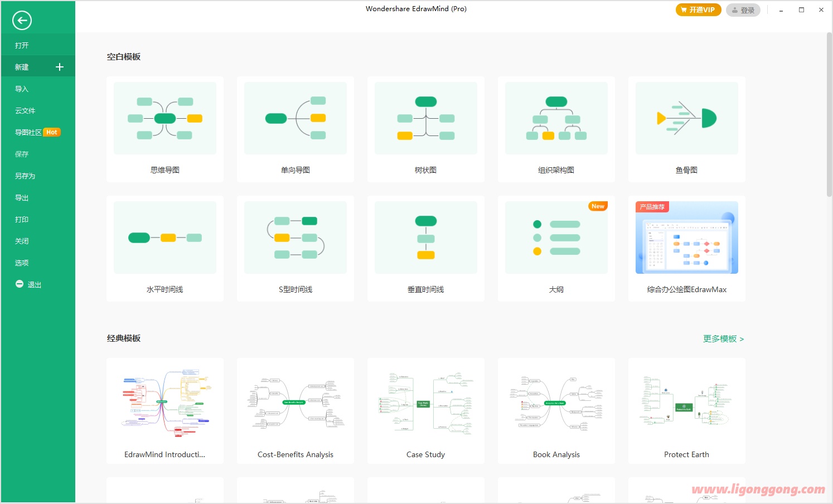Select 新建 in the sidebar
This screenshot has height=504, width=833.
click(38, 67)
